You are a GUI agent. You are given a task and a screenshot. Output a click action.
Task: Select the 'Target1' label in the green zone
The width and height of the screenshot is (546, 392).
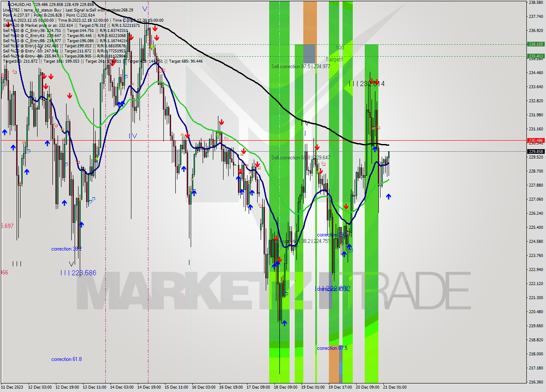coord(334,60)
